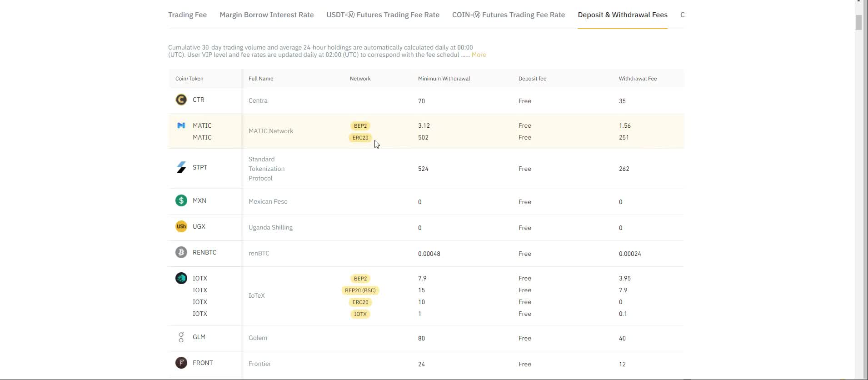Click the IOTX BEP20 (BSC) network badge
Screen dimensions: 868x380
tap(360, 290)
